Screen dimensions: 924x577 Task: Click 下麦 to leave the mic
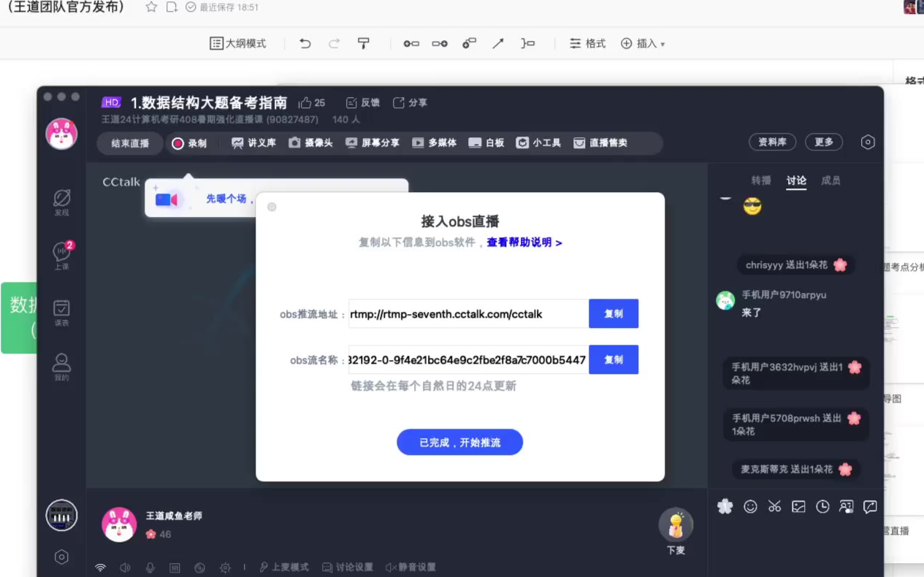(x=676, y=532)
